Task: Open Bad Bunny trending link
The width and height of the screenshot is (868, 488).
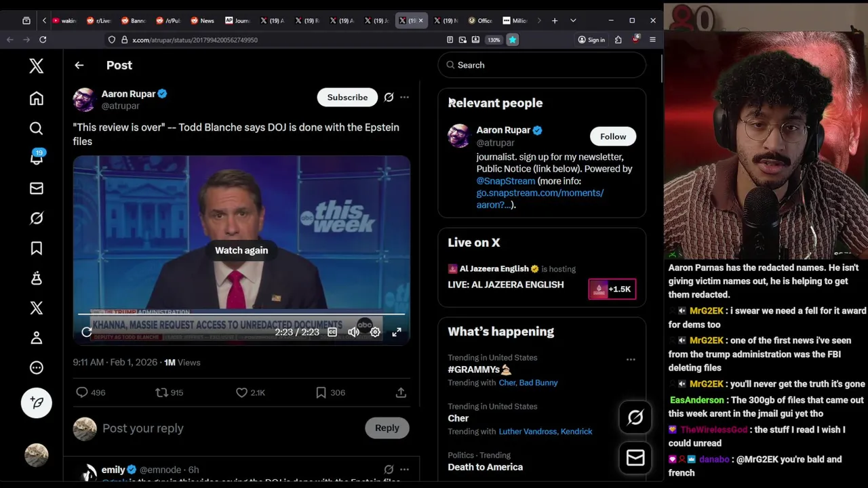Action: pos(538,383)
